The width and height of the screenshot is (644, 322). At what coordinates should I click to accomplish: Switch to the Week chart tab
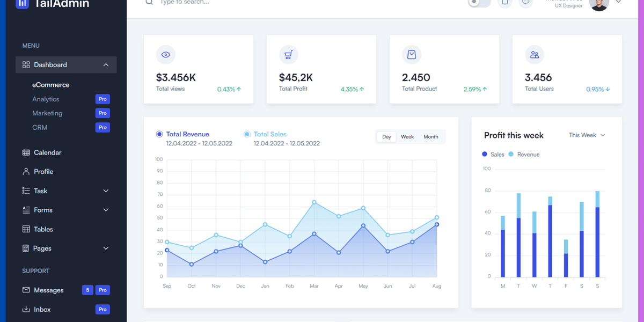pyautogui.click(x=407, y=137)
